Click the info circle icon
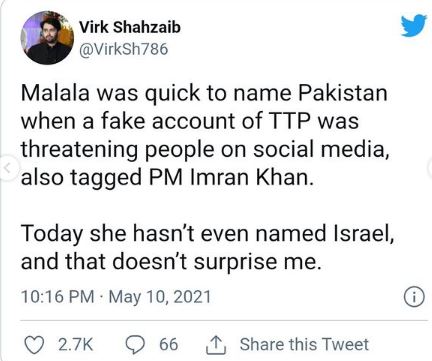This screenshot has width=432, height=361. tap(414, 296)
